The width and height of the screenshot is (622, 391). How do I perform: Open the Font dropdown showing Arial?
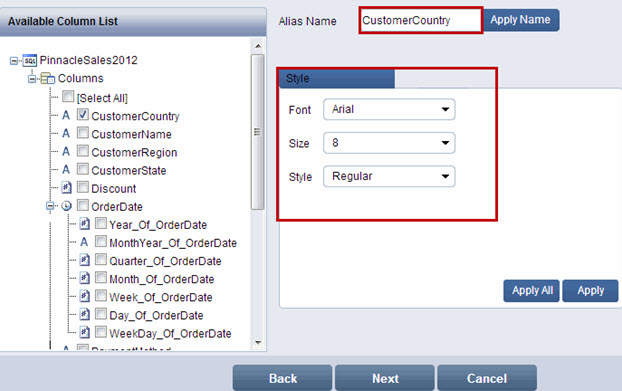(x=389, y=109)
